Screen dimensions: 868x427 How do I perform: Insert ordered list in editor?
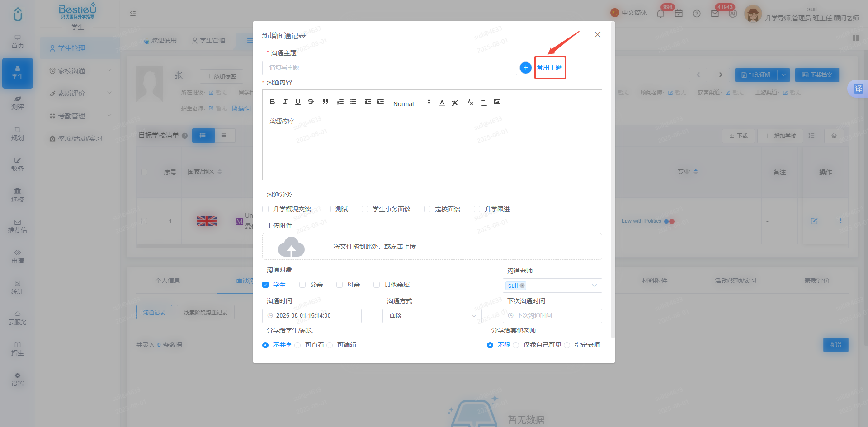[x=340, y=102]
